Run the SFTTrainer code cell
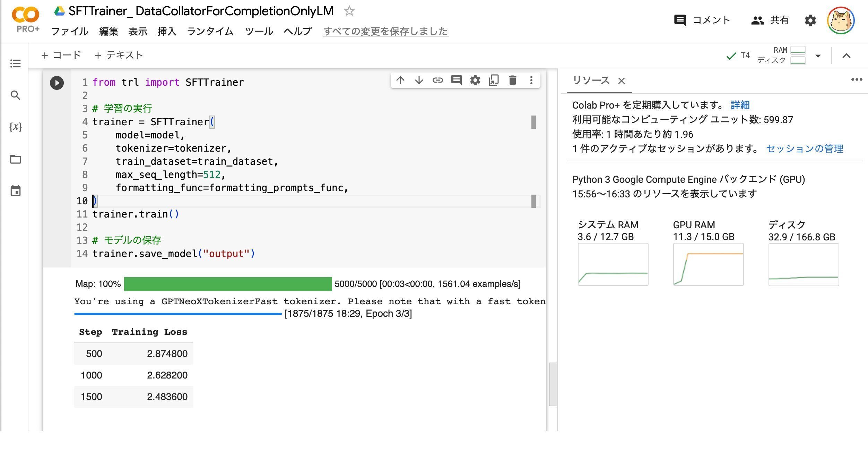Image resolution: width=868 pixels, height=451 pixels. 57,83
